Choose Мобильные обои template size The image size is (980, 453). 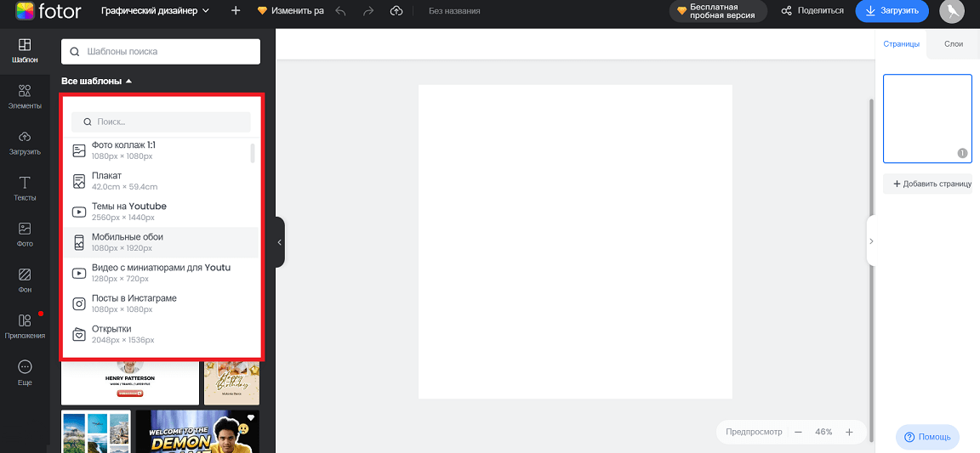coord(162,242)
